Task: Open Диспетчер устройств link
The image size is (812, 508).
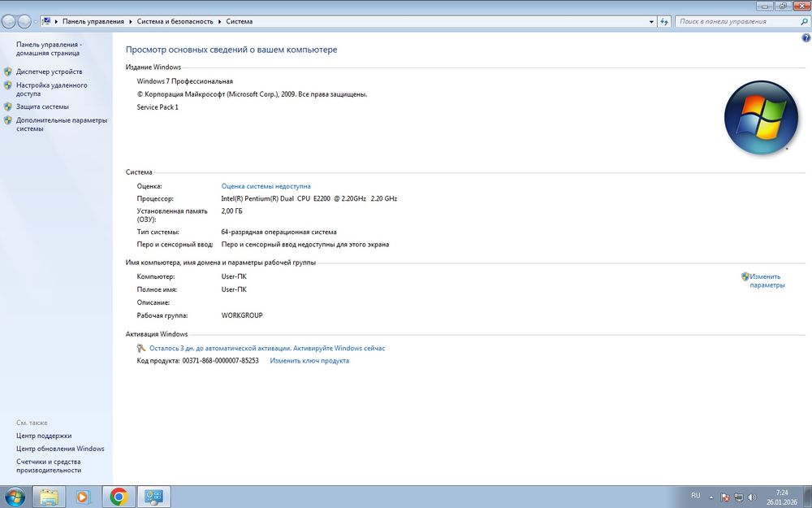Action: pyautogui.click(x=49, y=72)
